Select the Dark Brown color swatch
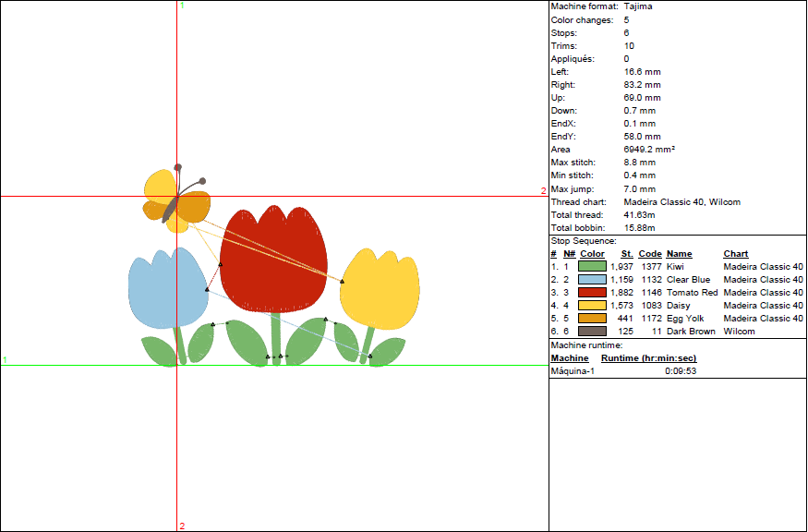This screenshot has width=808, height=532. tap(592, 332)
